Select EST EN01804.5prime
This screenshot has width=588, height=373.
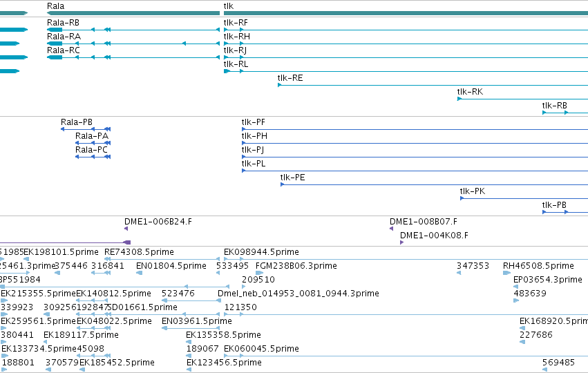139,273
